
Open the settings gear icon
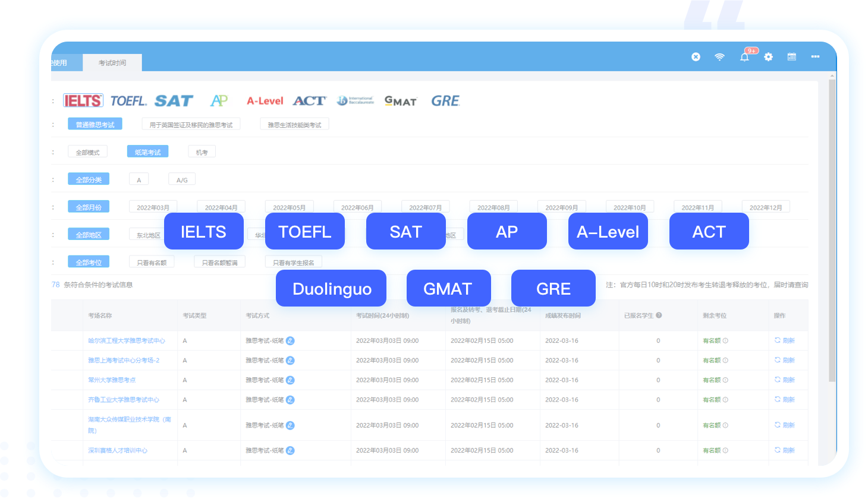768,56
